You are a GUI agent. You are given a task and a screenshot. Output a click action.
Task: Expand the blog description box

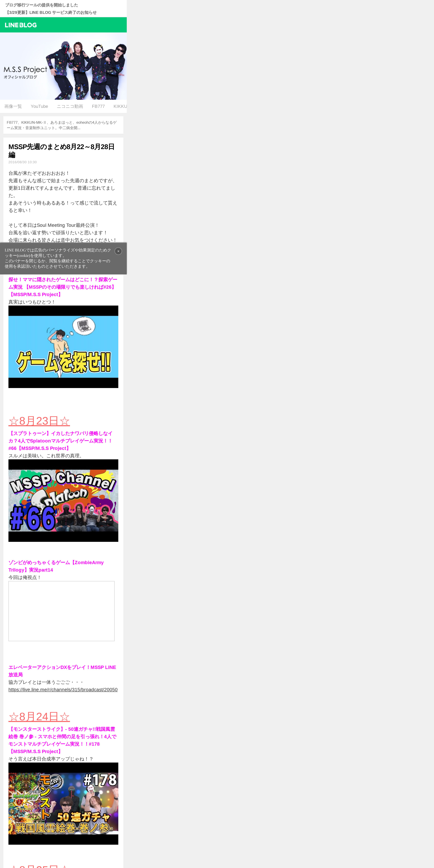tap(63, 125)
